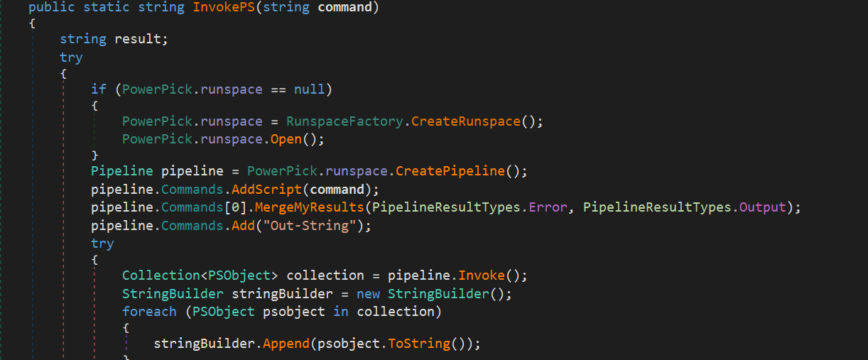This screenshot has height=360, width=868.
Task: Click the CreatePipeline method call
Action: tap(450, 171)
